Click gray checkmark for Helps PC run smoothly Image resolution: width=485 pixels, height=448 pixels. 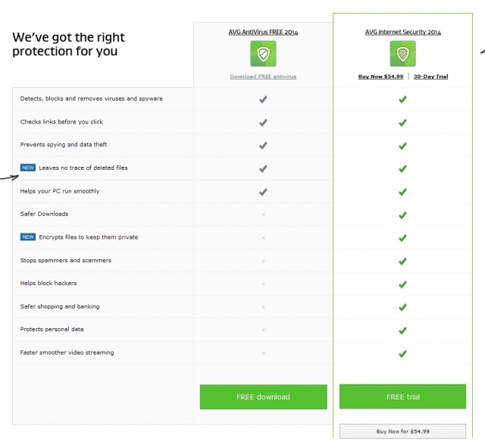click(263, 192)
